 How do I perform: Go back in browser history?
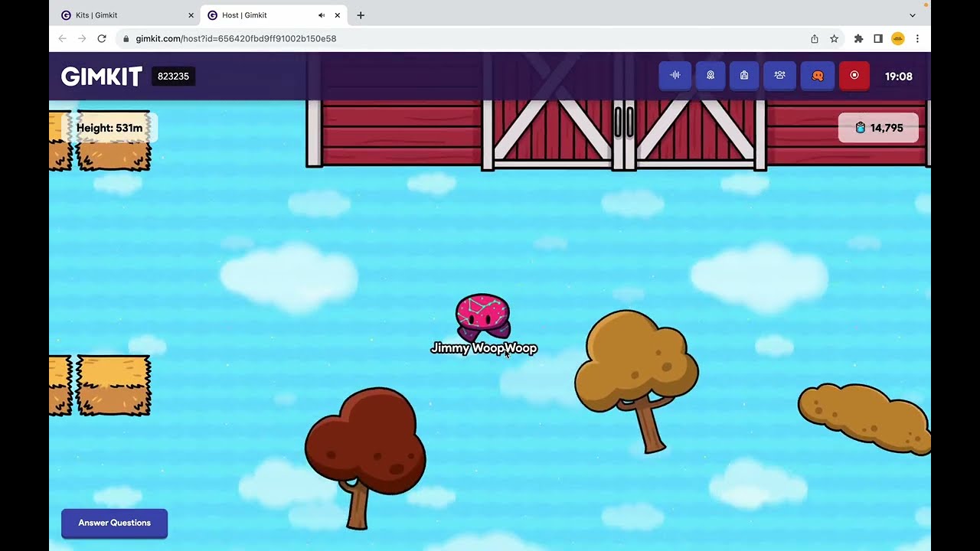click(x=63, y=38)
